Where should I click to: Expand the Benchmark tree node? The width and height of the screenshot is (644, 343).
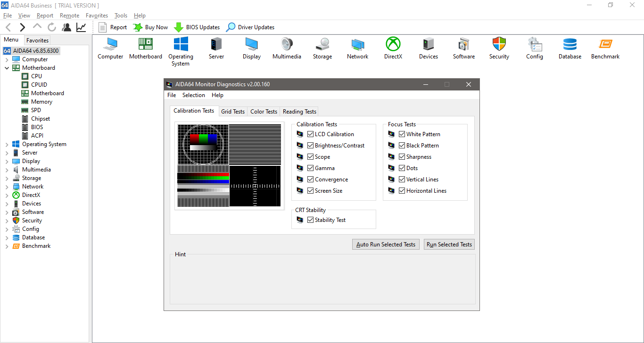7,246
